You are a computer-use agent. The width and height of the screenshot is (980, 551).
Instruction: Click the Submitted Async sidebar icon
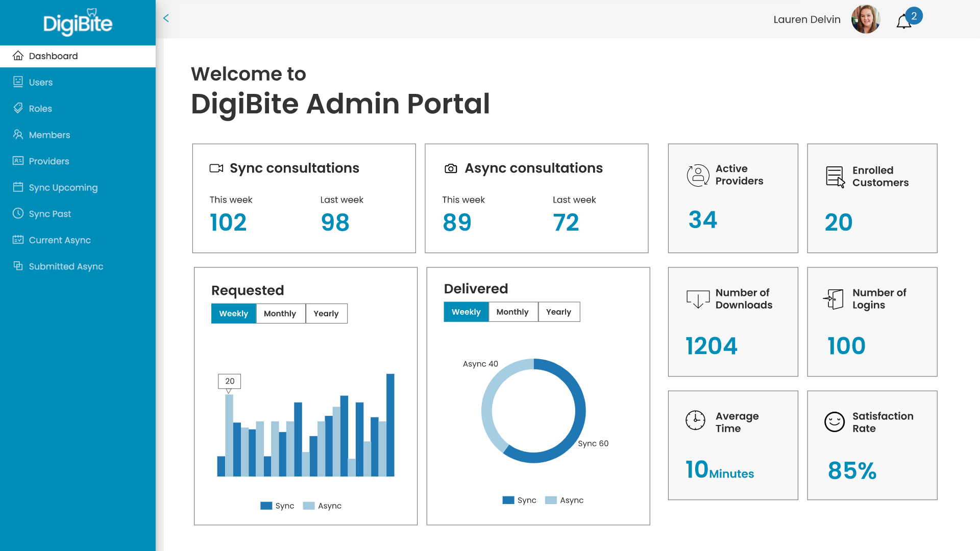(x=18, y=266)
